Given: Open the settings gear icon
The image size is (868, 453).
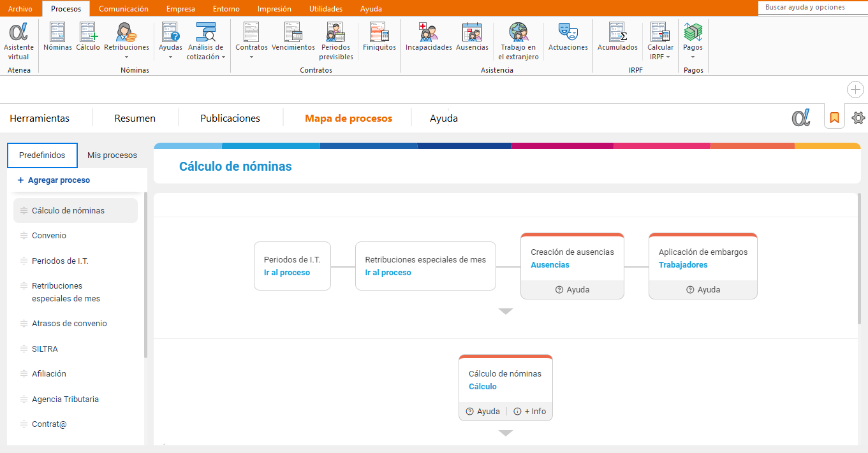Looking at the screenshot, I should pos(858,118).
